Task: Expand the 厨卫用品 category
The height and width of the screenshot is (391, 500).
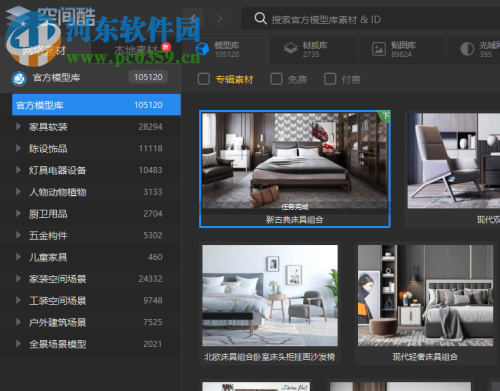Action: tap(18, 213)
